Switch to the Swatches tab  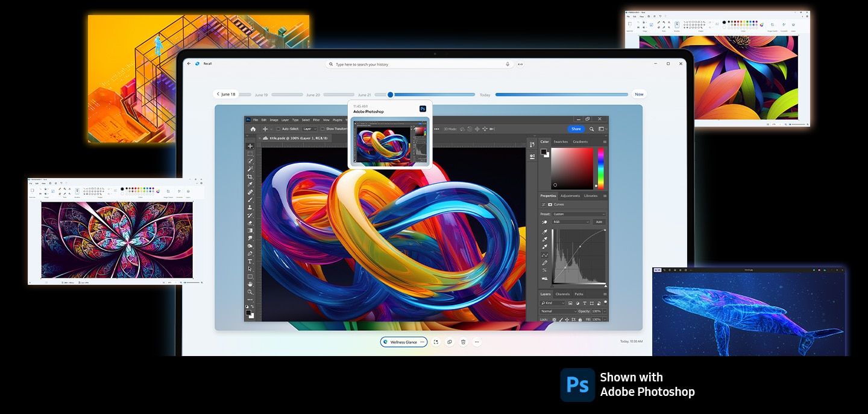tap(561, 142)
